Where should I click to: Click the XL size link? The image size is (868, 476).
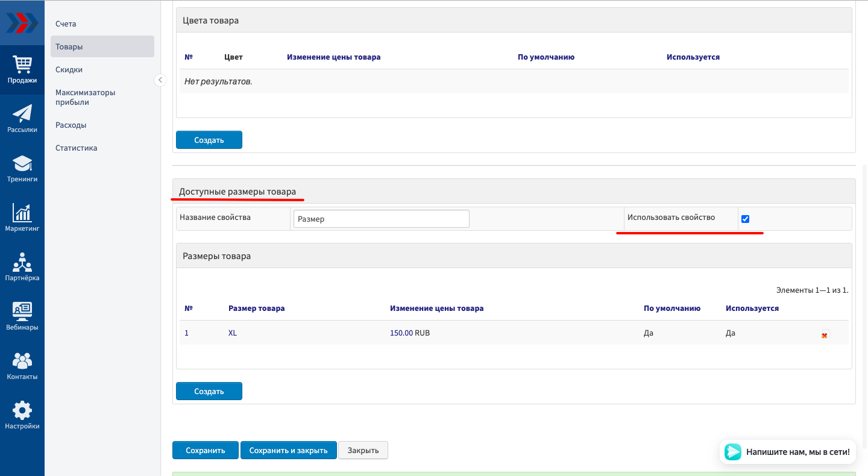[x=233, y=333]
